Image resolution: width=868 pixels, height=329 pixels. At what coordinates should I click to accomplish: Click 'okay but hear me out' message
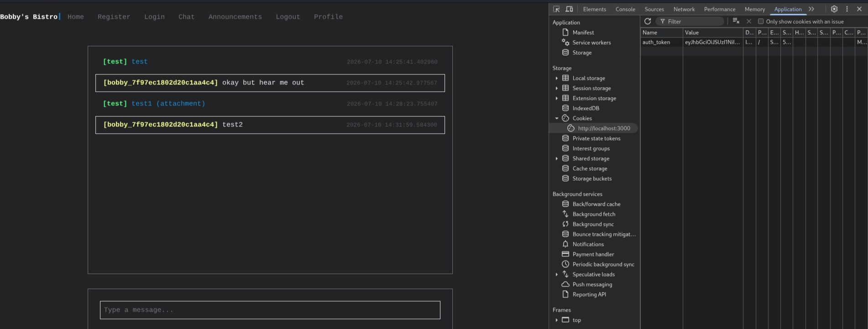coord(263,83)
